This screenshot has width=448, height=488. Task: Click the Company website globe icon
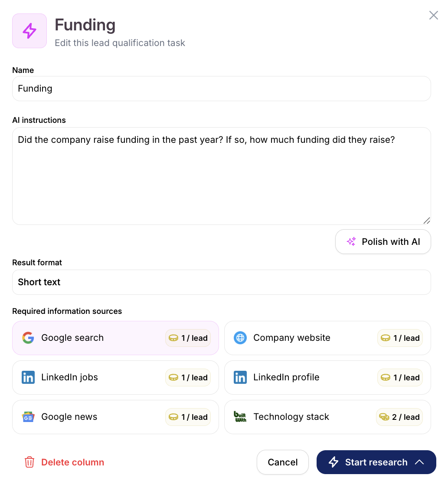[x=240, y=338]
